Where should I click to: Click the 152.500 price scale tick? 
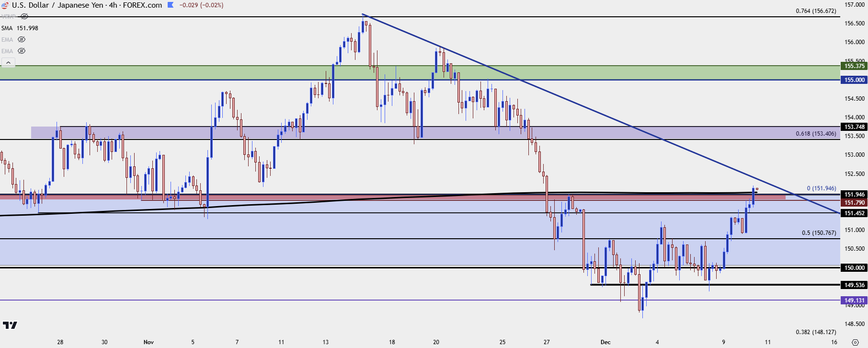(x=854, y=174)
